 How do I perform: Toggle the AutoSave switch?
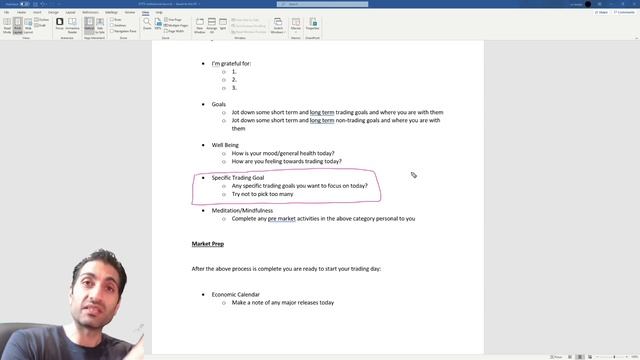pos(24,4)
